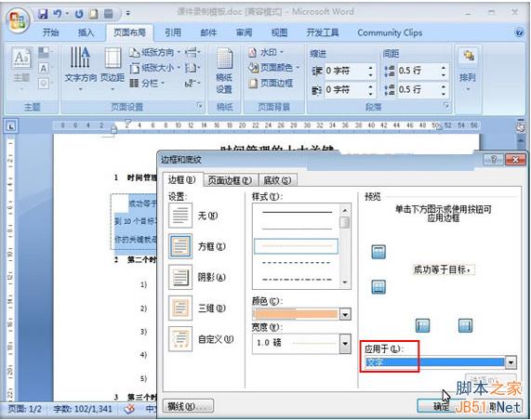
Task: Click page 1/2 indicator in status bar
Action: tap(24, 409)
